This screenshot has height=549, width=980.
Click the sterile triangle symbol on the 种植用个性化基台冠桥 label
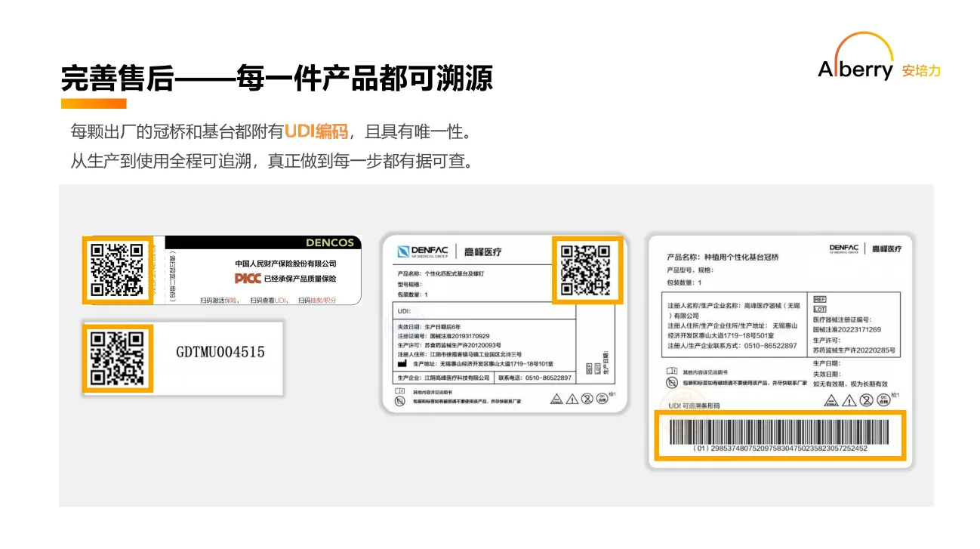click(x=831, y=401)
